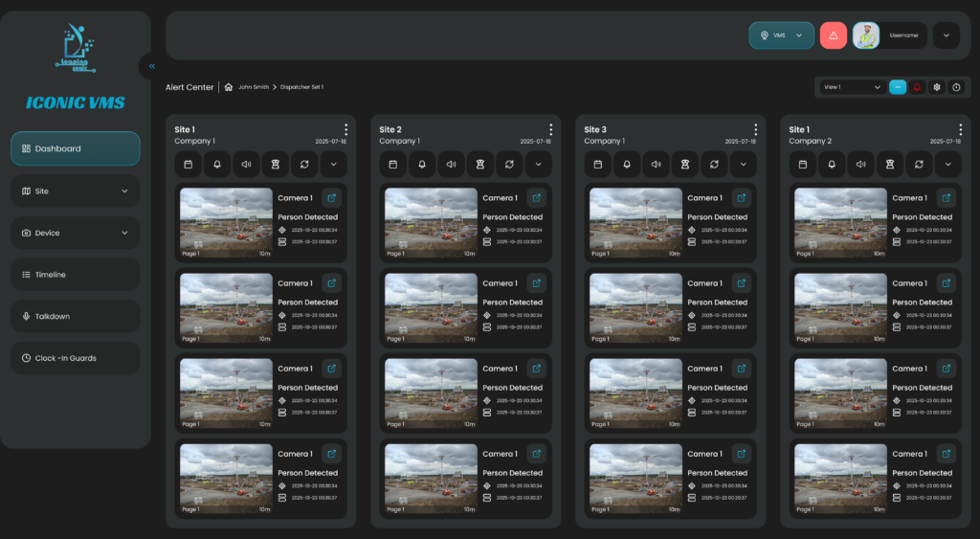Image resolution: width=980 pixels, height=539 pixels.
Task: Toggle the red alarm bell in the view toolbar
Action: coord(917,87)
